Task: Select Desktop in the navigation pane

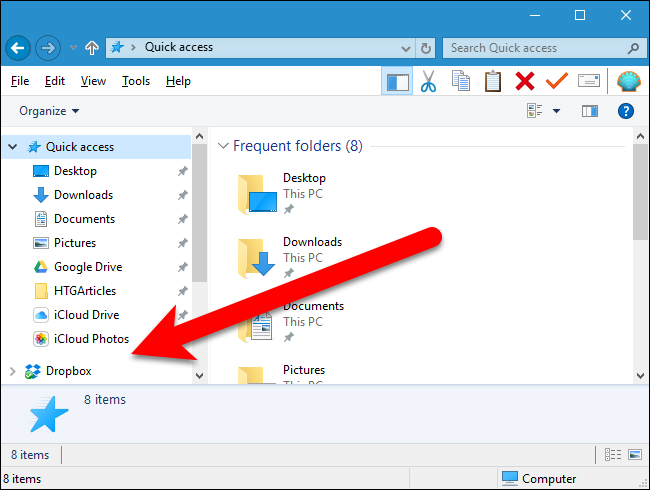Action: [x=75, y=171]
